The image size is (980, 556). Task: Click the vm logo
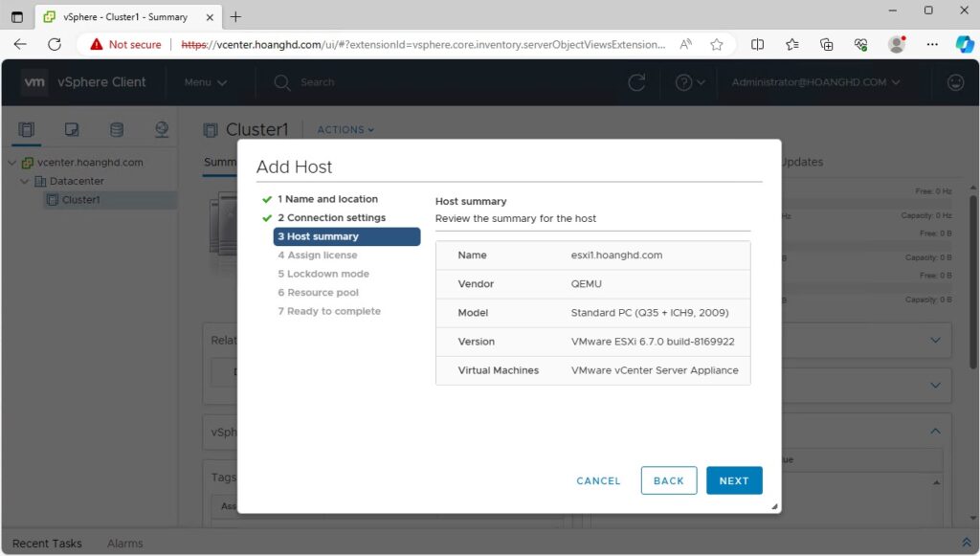pyautogui.click(x=34, y=82)
